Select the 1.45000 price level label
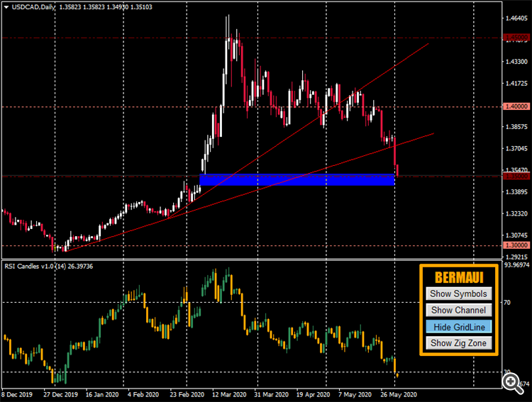Image resolution: width=532 pixels, height=402 pixels. [x=516, y=38]
